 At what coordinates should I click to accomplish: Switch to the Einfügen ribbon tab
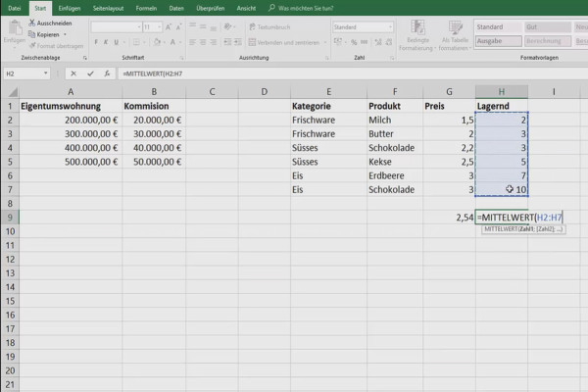click(x=70, y=8)
